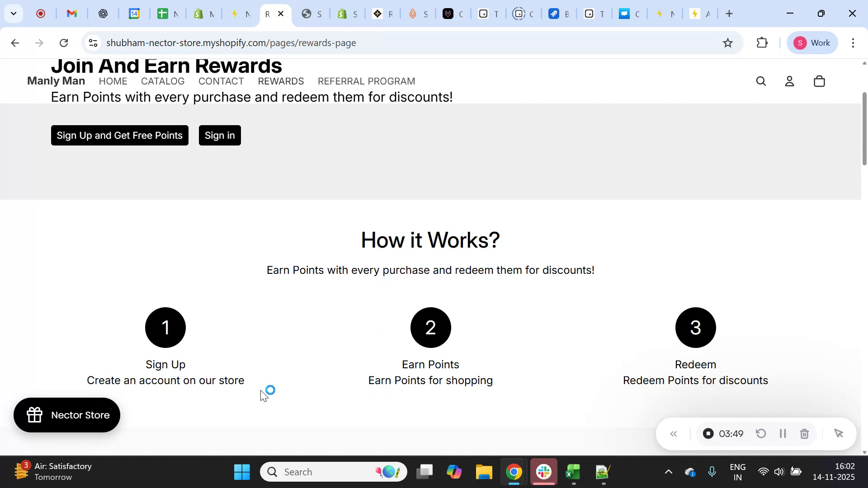Image resolution: width=868 pixels, height=488 pixels.
Task: Open store search with the magnifier icon
Action: click(761, 81)
